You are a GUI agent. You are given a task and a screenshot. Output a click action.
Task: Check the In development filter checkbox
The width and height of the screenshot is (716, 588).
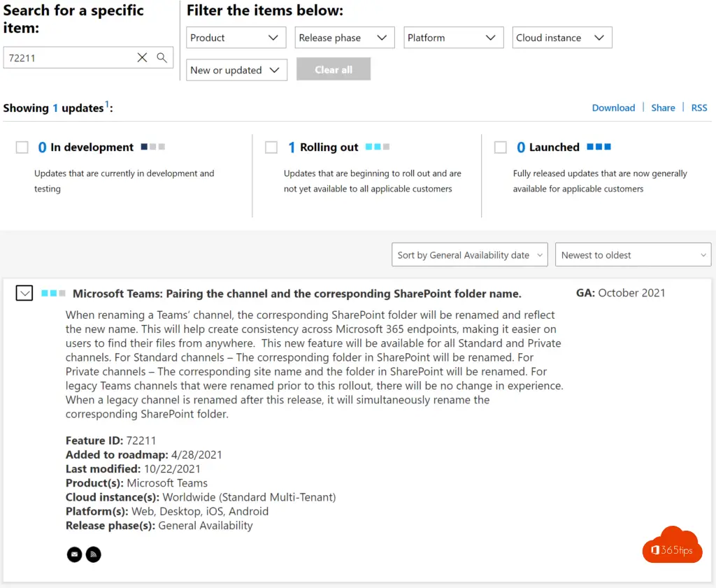tap(22, 147)
